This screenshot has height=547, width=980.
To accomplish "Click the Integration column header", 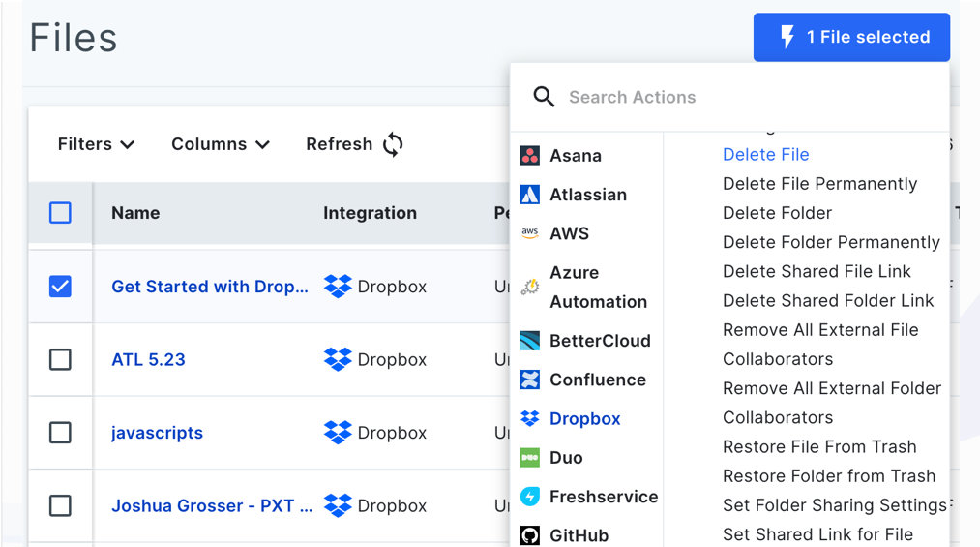I will (x=370, y=213).
